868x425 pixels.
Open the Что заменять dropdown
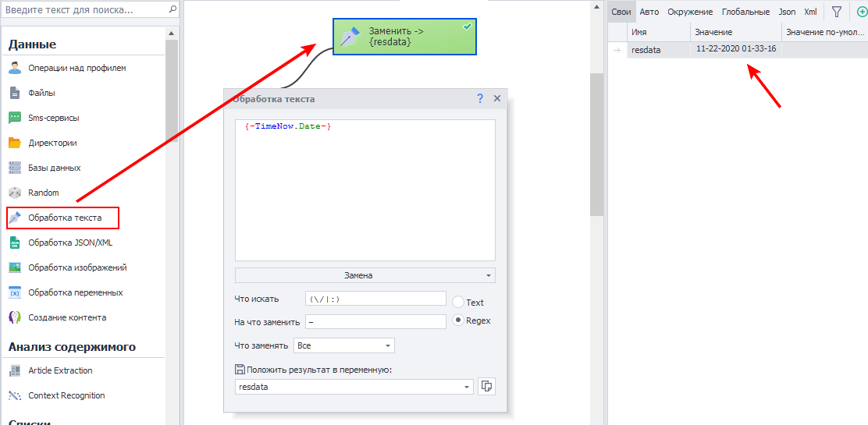(343, 346)
